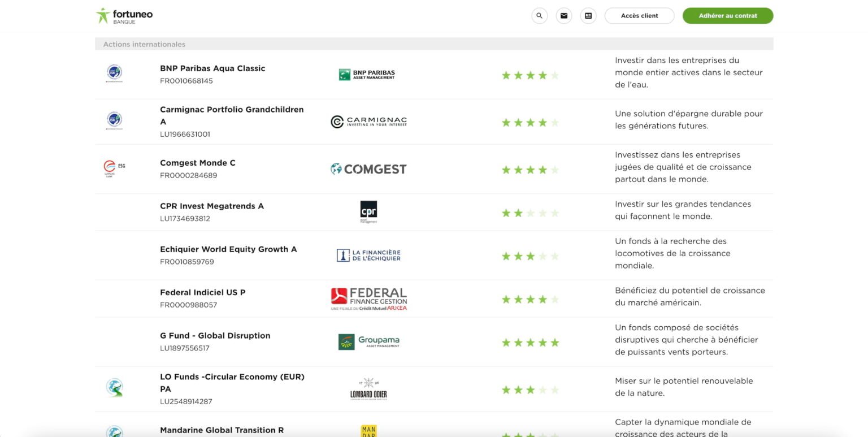Click the star rating of LO Funds Circular Economy

click(530, 390)
